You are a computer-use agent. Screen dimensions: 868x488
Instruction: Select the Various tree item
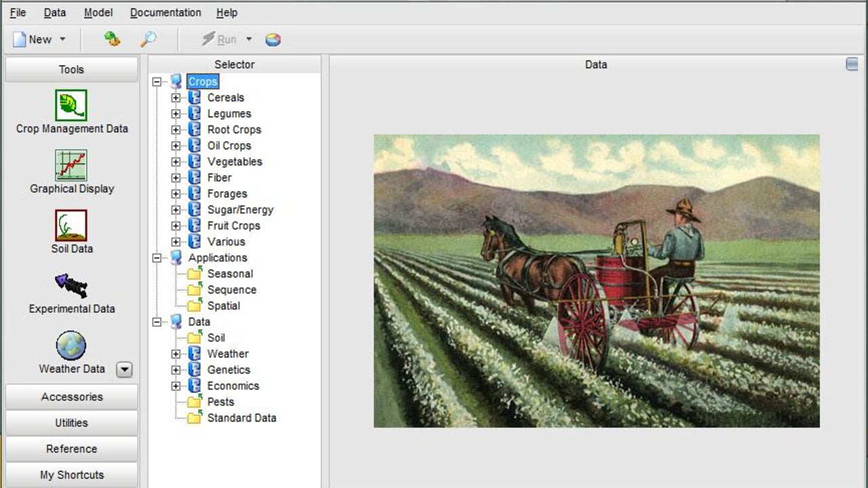[x=226, y=242]
